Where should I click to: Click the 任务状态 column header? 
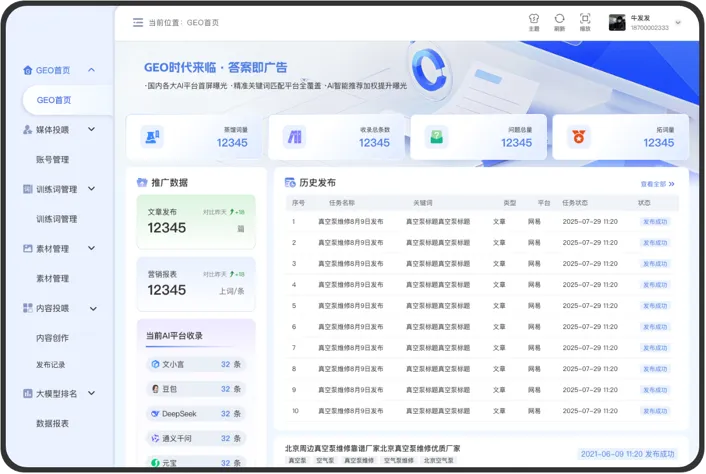(575, 203)
